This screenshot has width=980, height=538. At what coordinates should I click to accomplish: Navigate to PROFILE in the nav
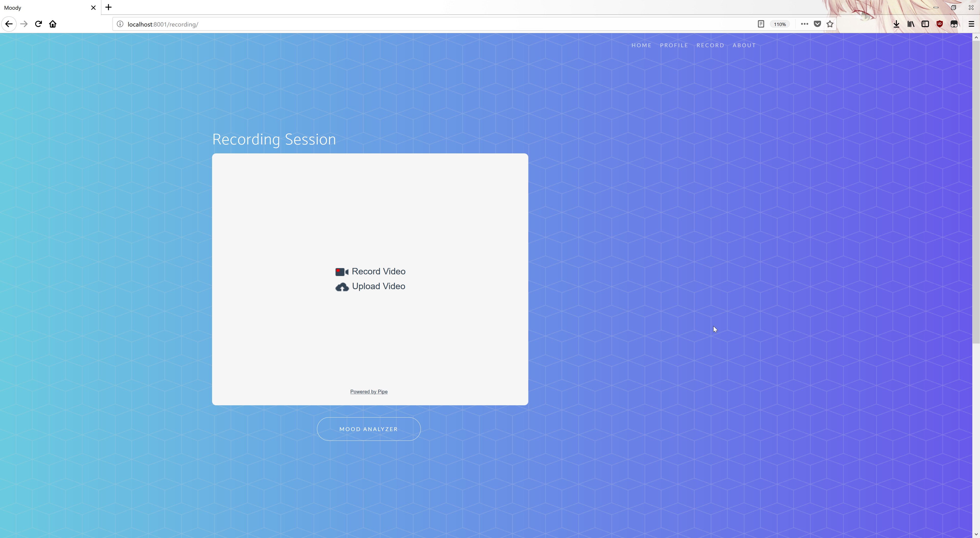click(x=674, y=45)
